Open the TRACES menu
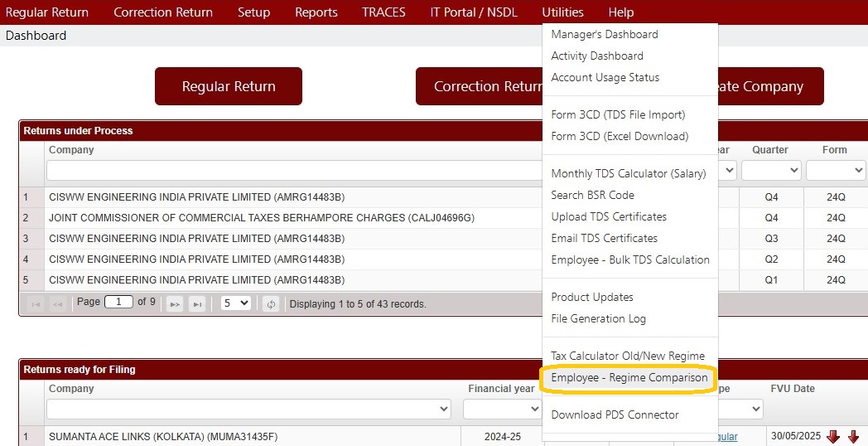Image resolution: width=868 pixels, height=446 pixels. pyautogui.click(x=383, y=12)
